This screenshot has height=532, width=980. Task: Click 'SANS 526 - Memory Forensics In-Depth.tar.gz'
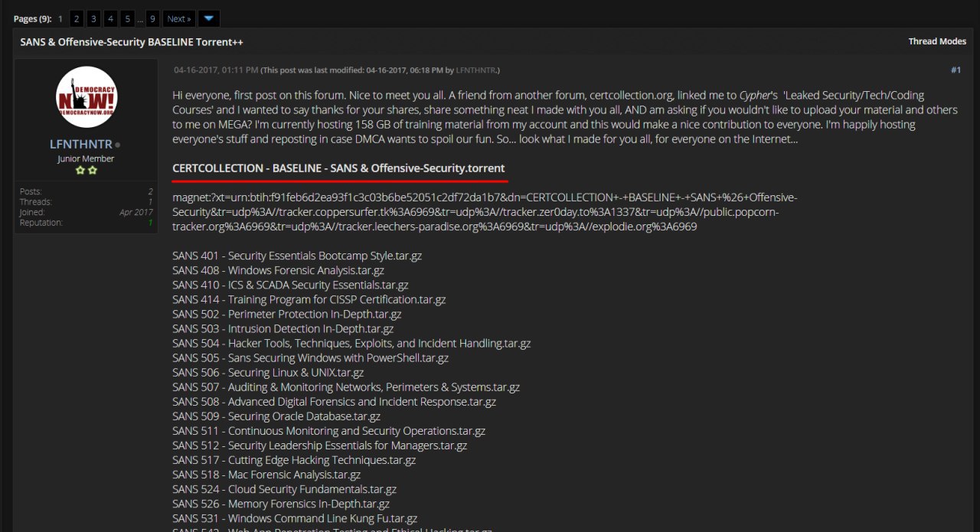[x=281, y=503]
